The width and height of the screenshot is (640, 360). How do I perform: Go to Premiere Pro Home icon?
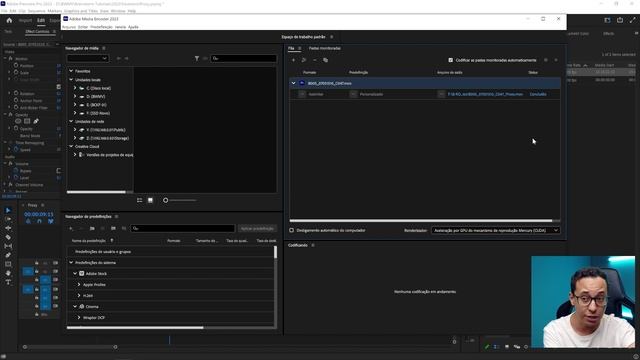[9, 20]
